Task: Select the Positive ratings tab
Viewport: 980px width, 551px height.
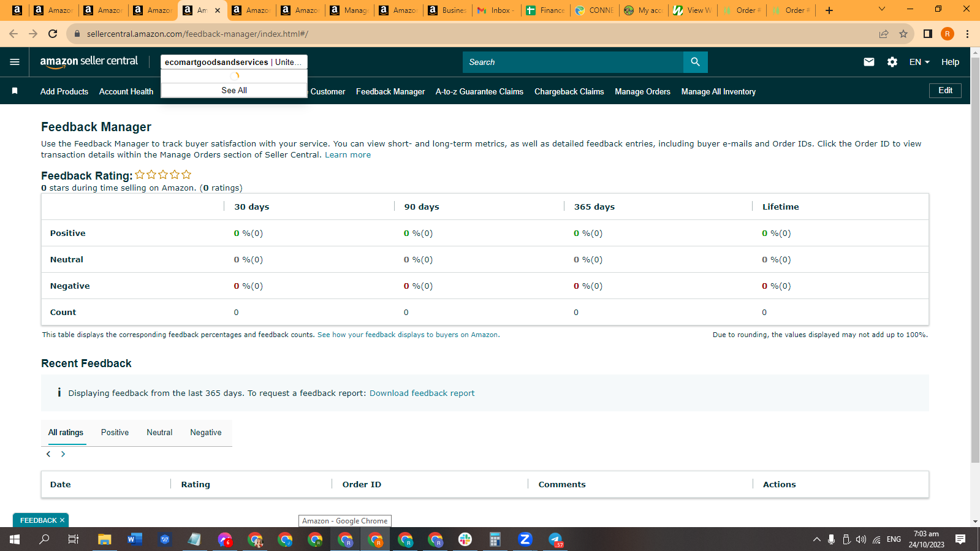Action: point(115,432)
